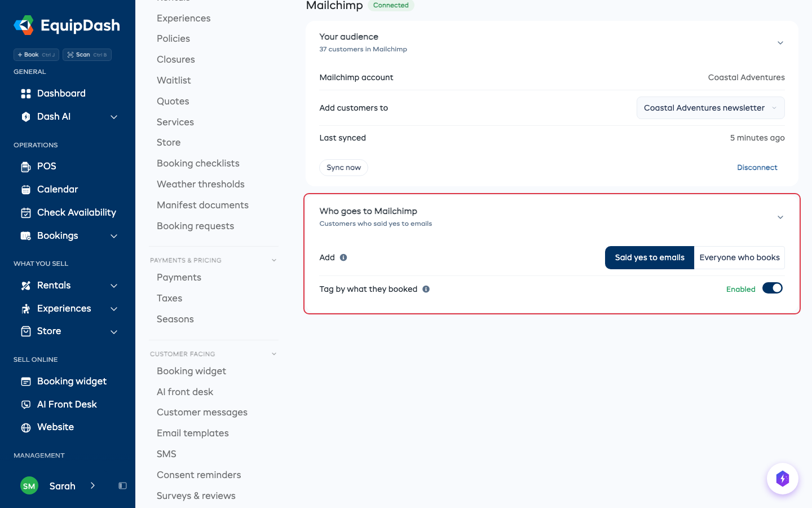The width and height of the screenshot is (812, 508).
Task: Open the Calendar icon in sidebar
Action: click(x=26, y=190)
